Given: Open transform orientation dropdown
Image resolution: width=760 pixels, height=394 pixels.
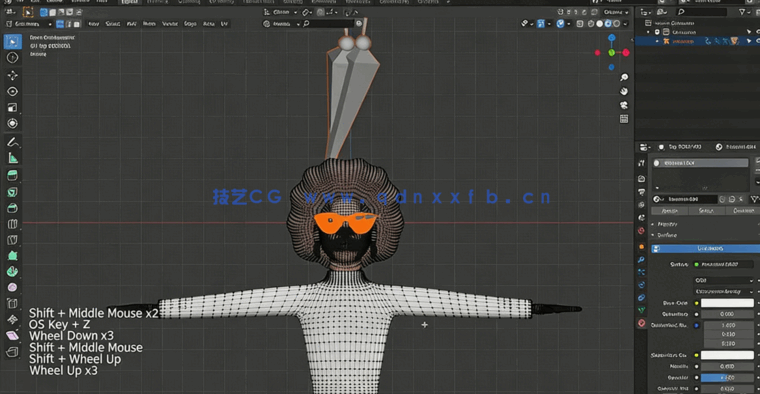Looking at the screenshot, I should [281, 12].
